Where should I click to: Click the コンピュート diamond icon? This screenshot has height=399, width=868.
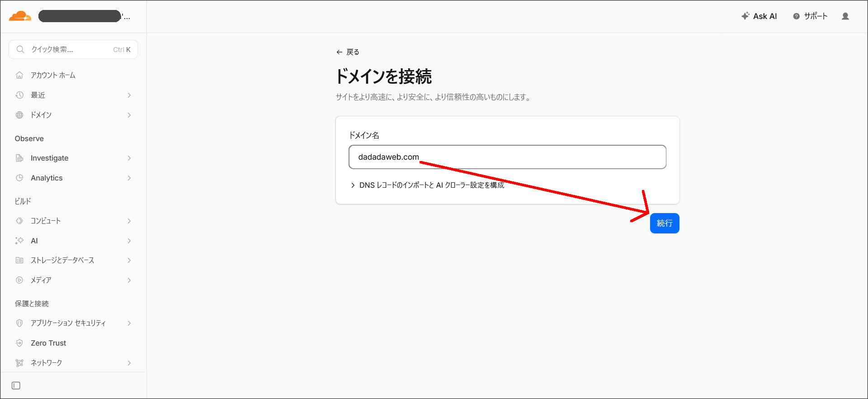[x=19, y=221]
